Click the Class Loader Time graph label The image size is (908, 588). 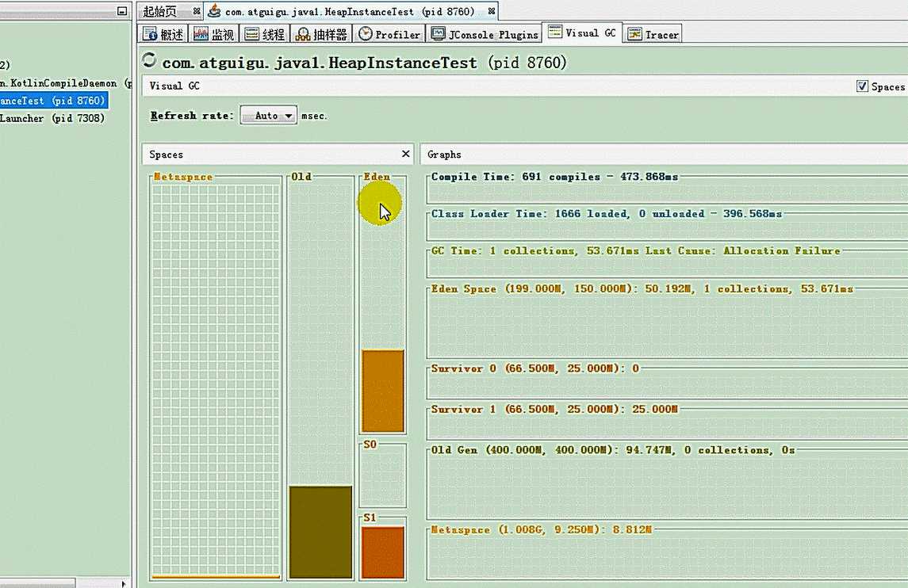point(607,213)
